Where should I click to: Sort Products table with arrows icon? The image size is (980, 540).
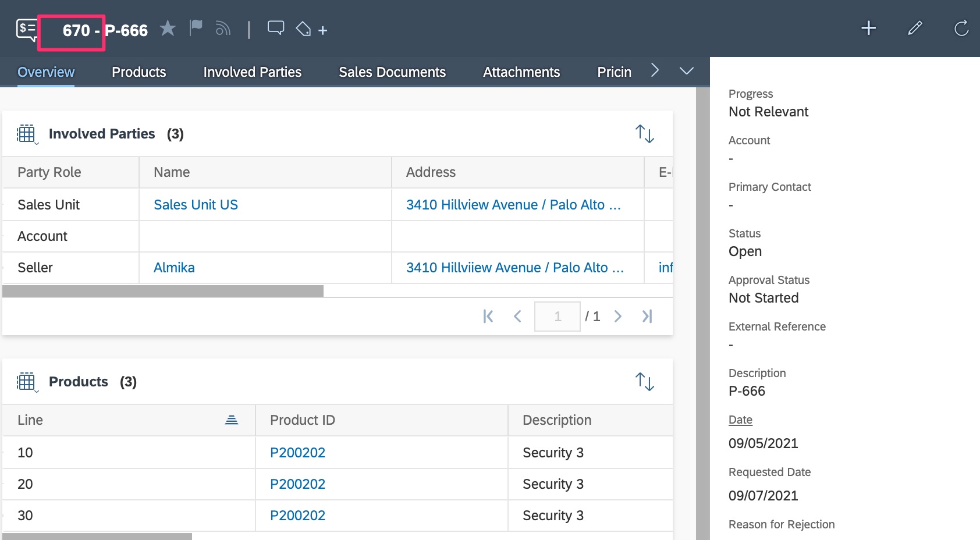pyautogui.click(x=645, y=382)
